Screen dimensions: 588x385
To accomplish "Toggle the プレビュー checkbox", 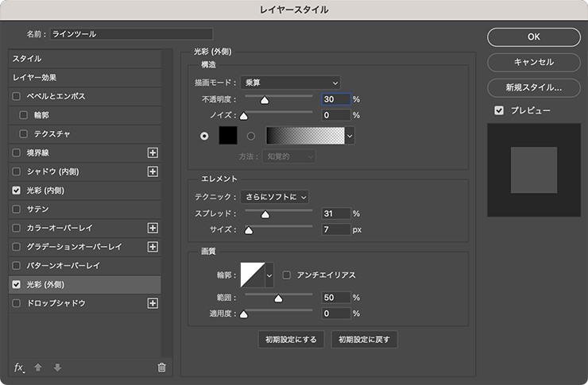I will pyautogui.click(x=499, y=110).
